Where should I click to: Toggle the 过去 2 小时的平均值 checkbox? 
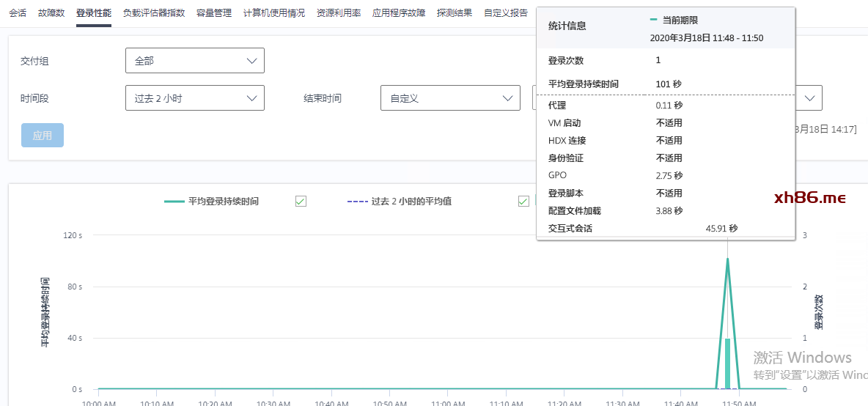point(523,202)
